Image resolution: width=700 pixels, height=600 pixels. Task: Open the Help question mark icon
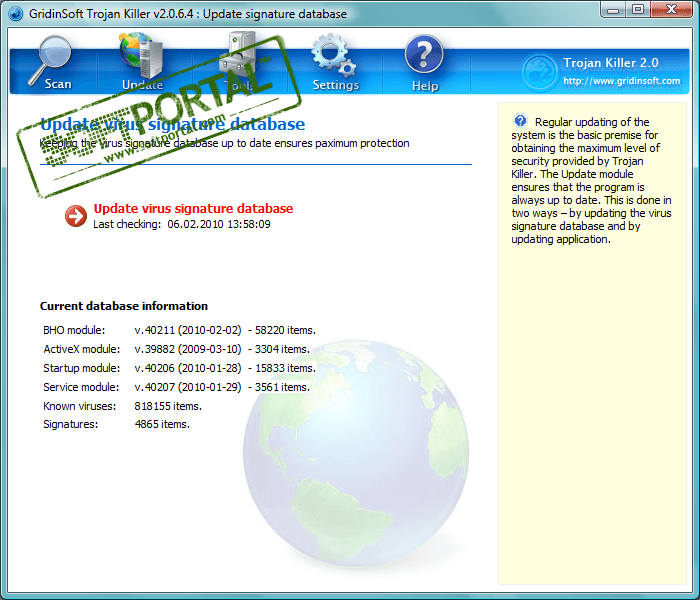(424, 54)
